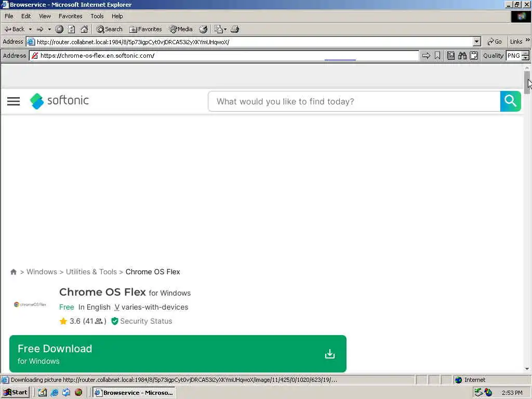This screenshot has height=399, width=532.
Task: Click the IE Forward arrow button
Action: pyautogui.click(x=40, y=29)
